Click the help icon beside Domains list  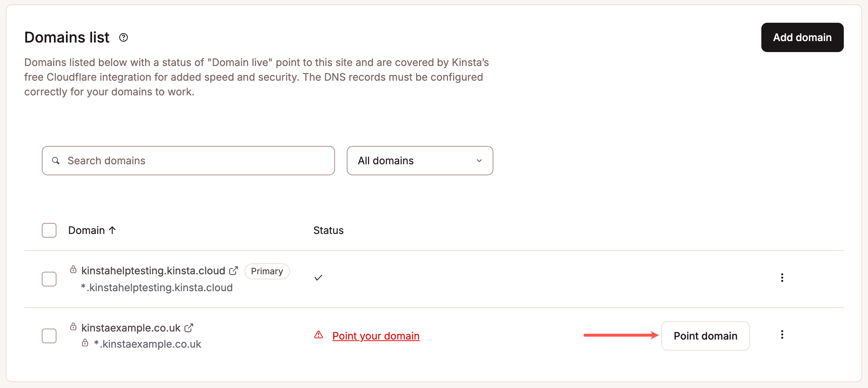[123, 37]
